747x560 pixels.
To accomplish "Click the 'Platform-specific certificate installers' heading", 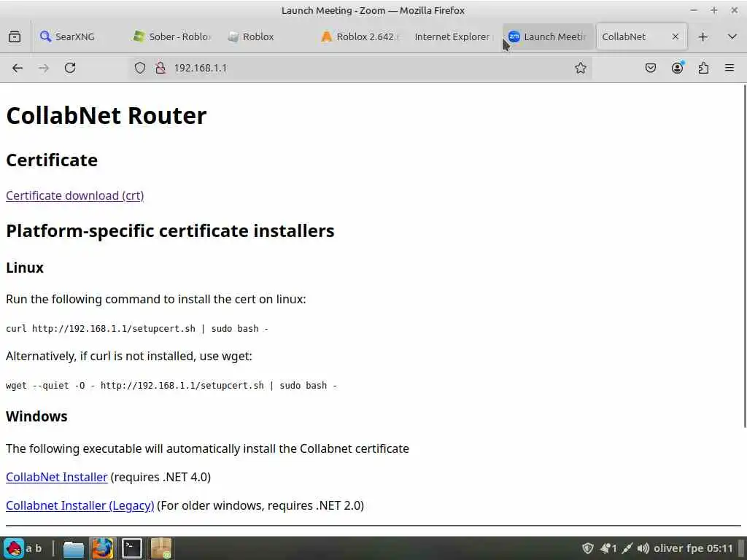I will 170,231.
